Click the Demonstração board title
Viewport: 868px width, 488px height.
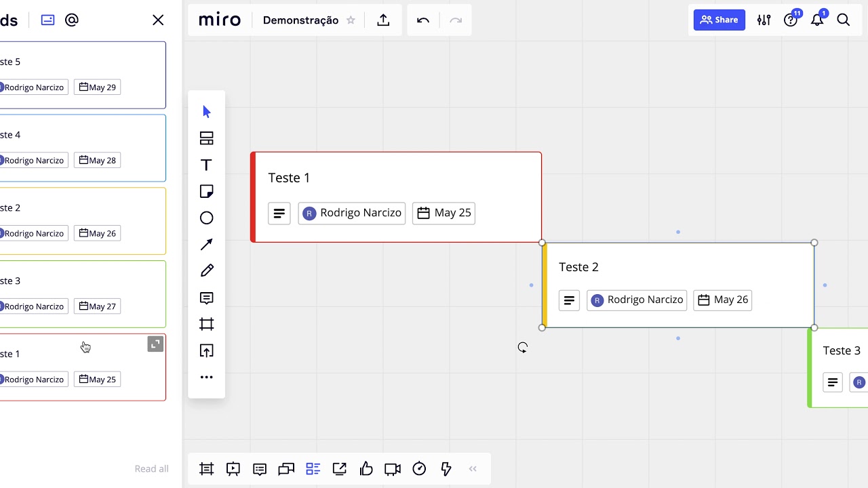300,20
